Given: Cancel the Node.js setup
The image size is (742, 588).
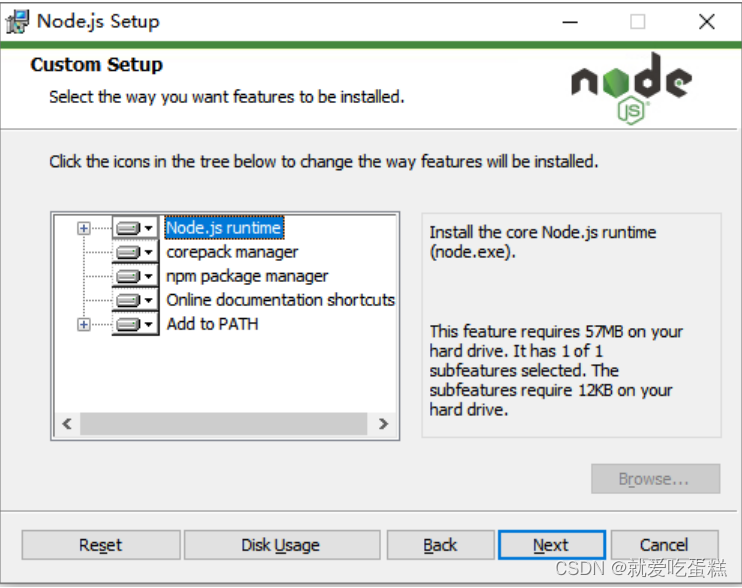Looking at the screenshot, I should [x=664, y=545].
